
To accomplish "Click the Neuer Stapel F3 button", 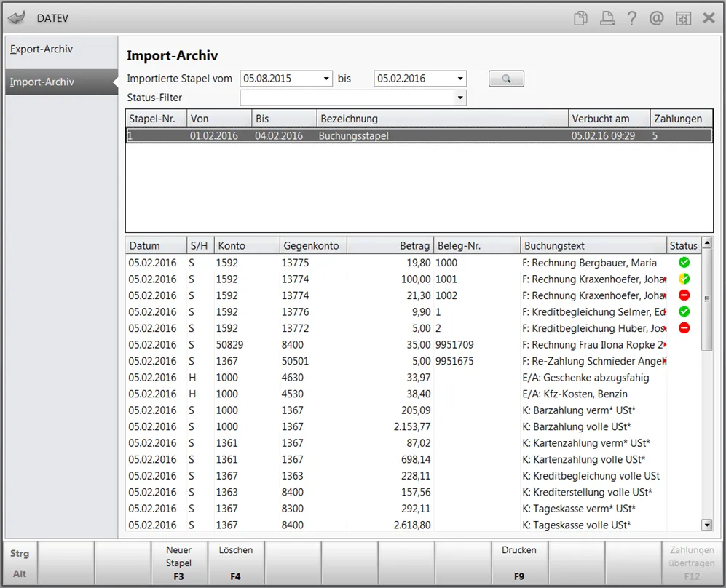I will (178, 563).
